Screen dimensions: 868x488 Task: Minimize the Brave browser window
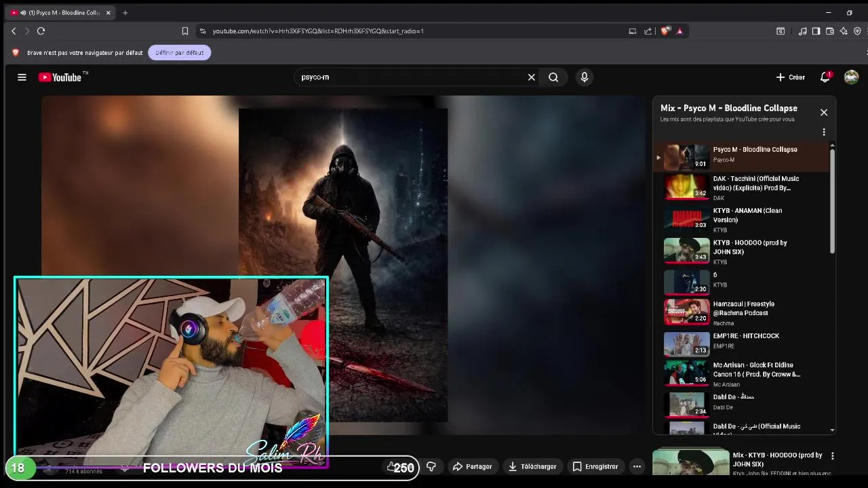tap(828, 13)
